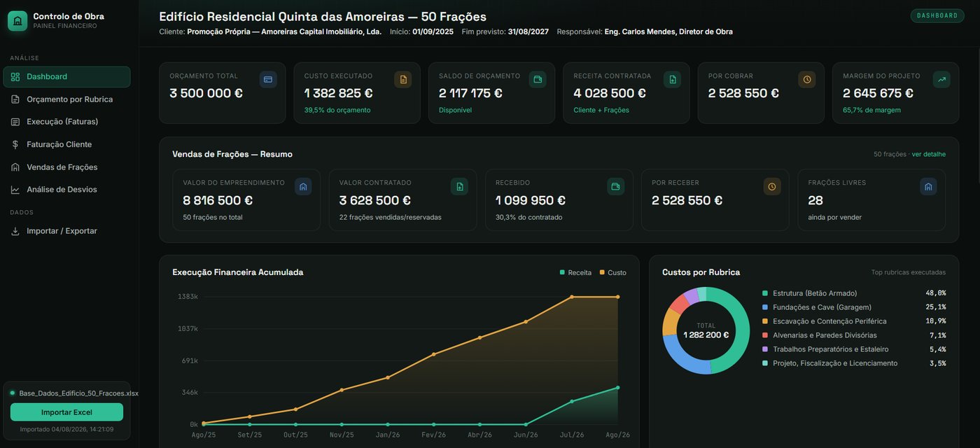The height and width of the screenshot is (448, 980).
Task: Click the wallet icon on Saldo de Orçamento
Action: point(538,80)
